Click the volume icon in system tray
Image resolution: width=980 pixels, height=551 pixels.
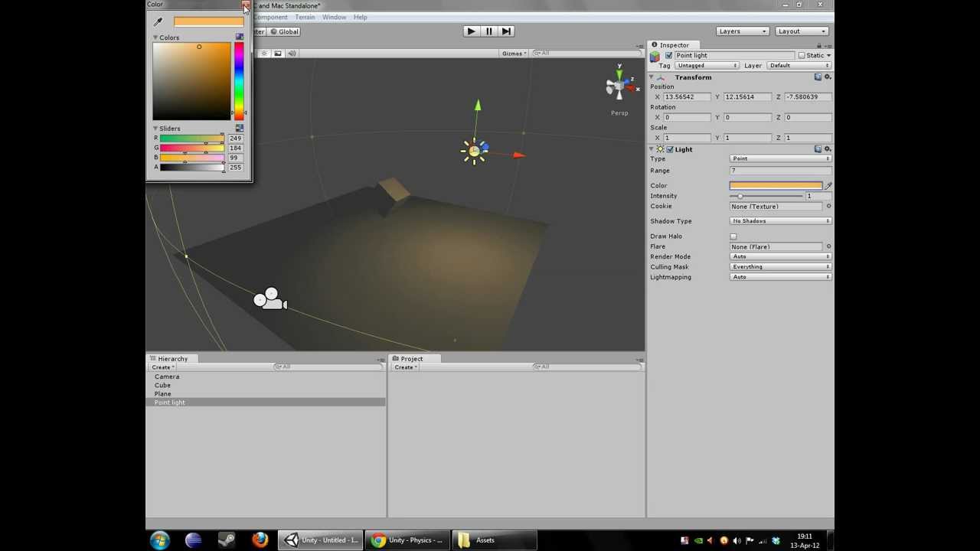[x=737, y=541]
